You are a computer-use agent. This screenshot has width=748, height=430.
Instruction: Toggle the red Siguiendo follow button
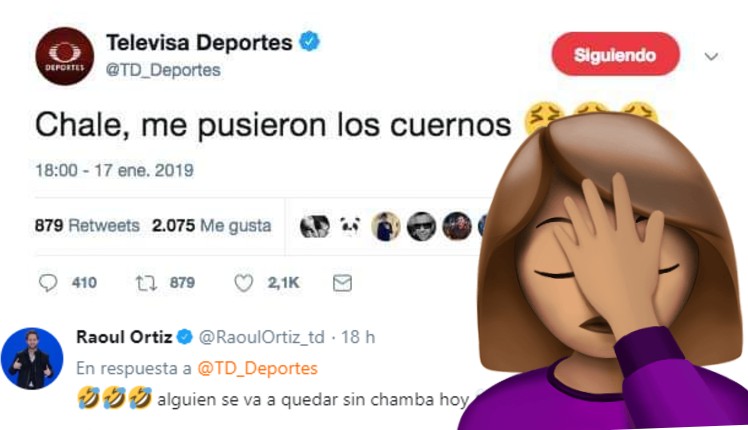615,54
